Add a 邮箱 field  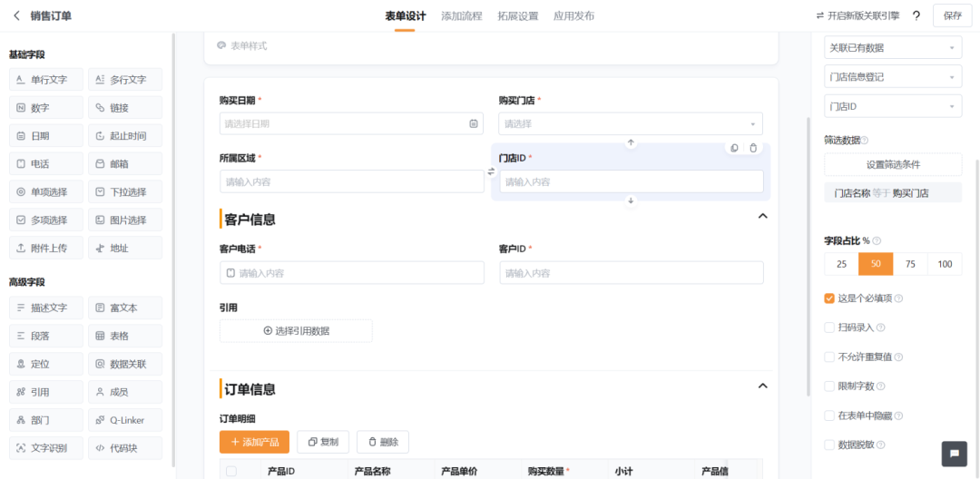tap(125, 164)
